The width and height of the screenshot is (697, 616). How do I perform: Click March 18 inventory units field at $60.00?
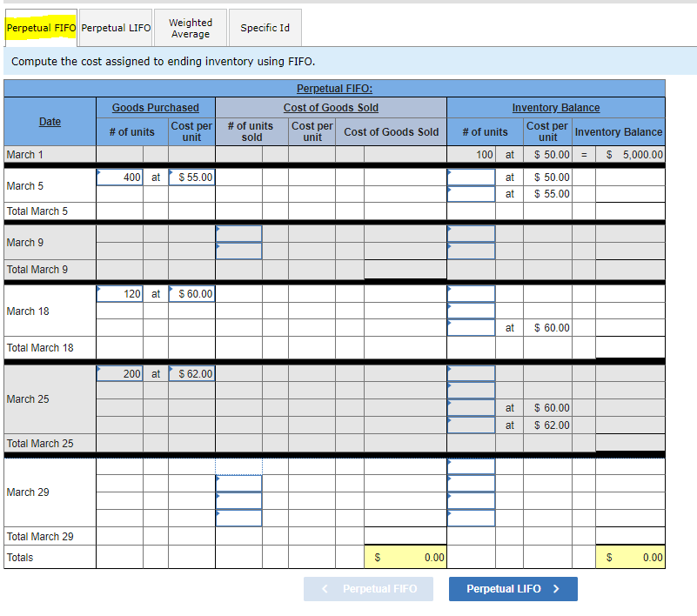[x=471, y=327]
